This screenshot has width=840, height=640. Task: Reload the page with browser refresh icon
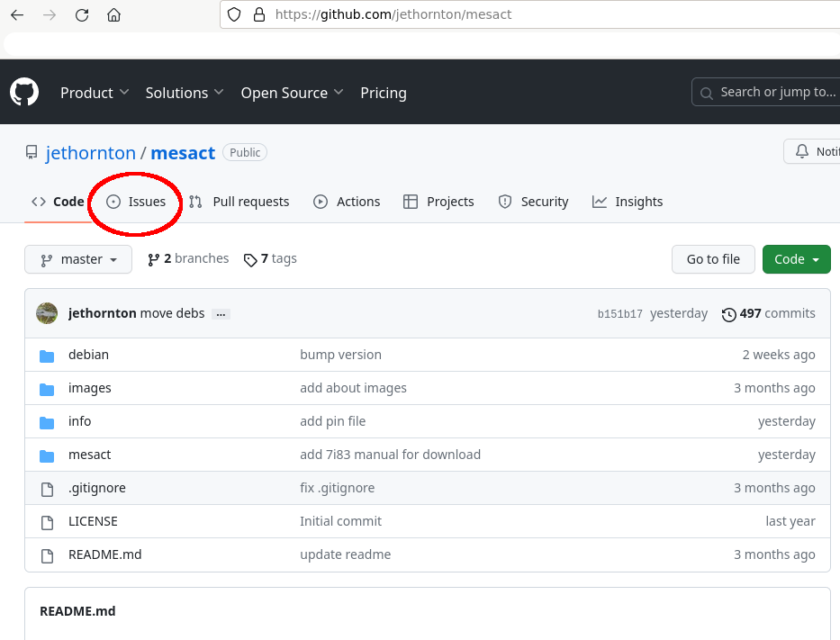pos(82,15)
